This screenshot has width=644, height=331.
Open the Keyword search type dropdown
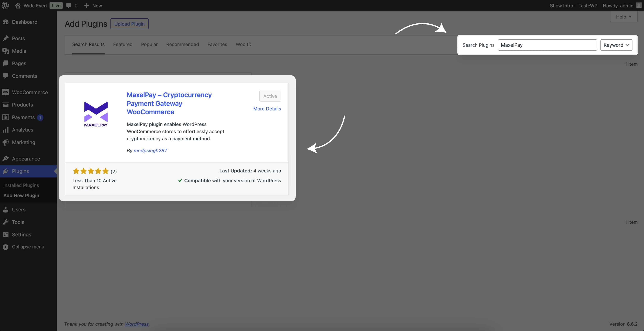pos(616,45)
